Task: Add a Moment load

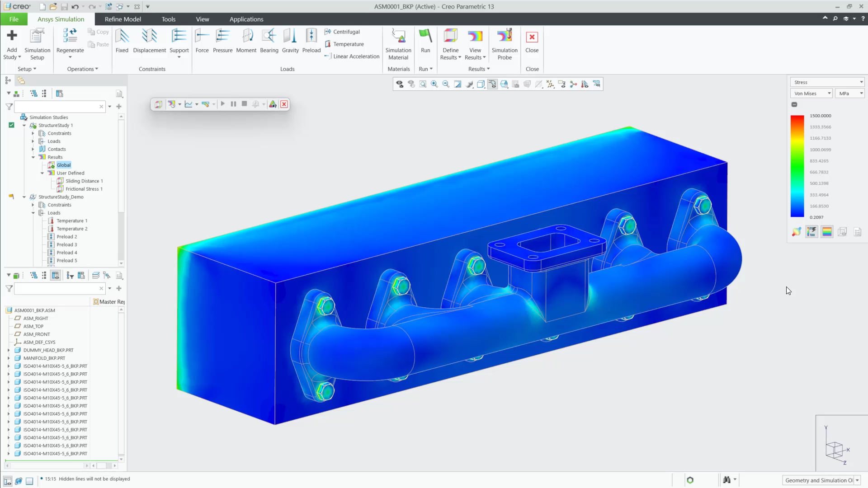Action: click(x=246, y=41)
